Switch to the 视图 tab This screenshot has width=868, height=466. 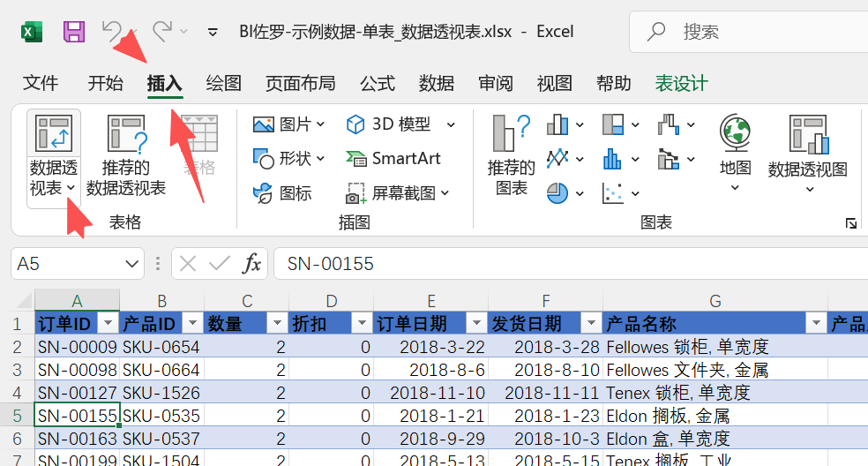tap(555, 83)
